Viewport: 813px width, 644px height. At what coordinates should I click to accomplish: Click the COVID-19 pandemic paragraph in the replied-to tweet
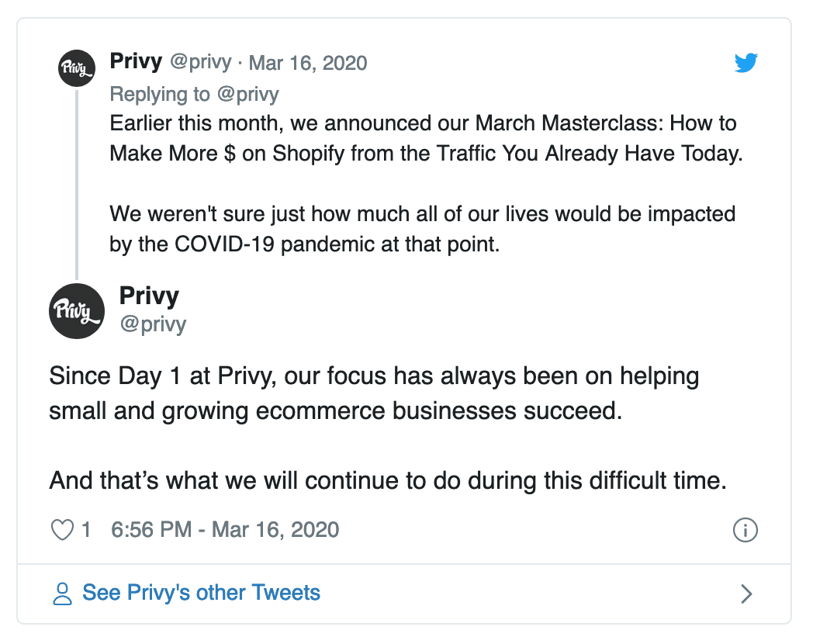422,228
